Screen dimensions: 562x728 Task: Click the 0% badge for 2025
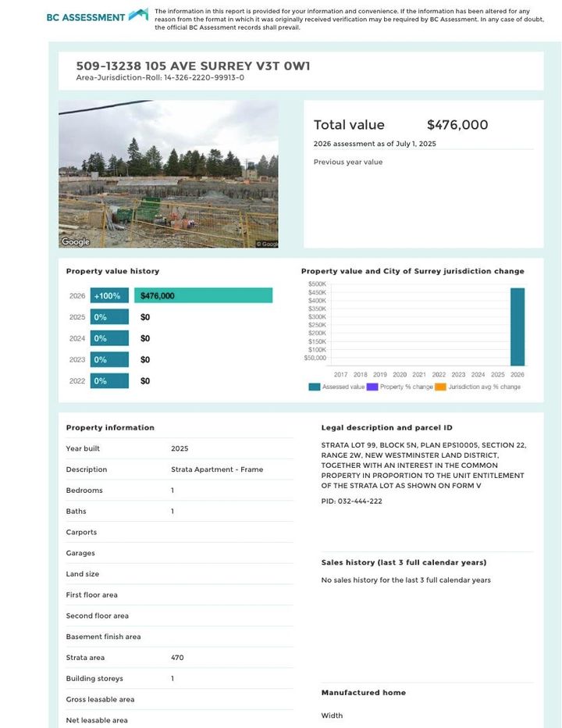tap(109, 317)
